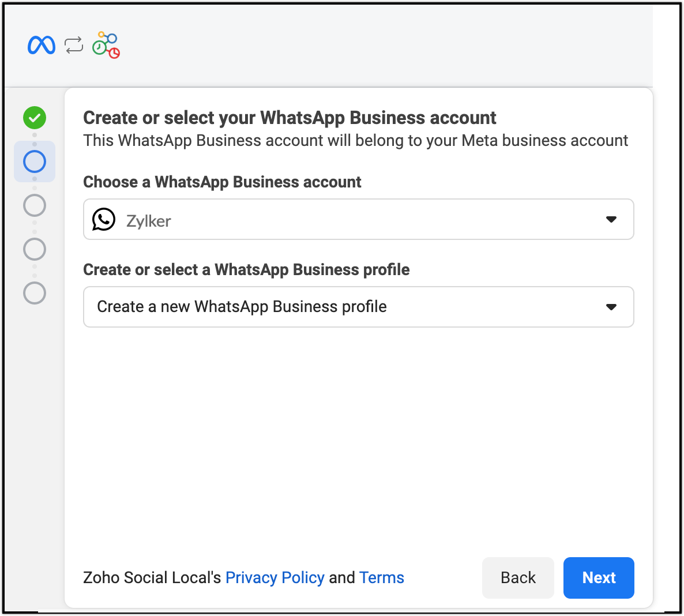Image resolution: width=684 pixels, height=616 pixels.
Task: Select the completed green checkmark step
Action: tap(35, 118)
